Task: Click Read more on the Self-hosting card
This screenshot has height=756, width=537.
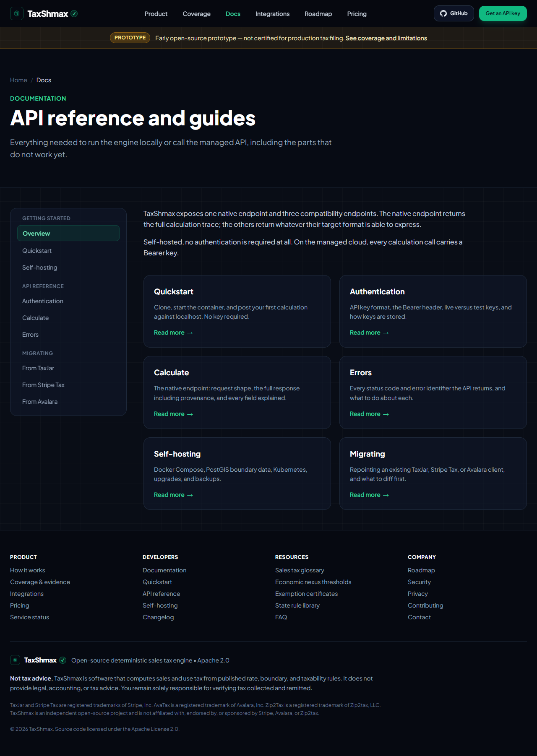Action: tap(173, 495)
